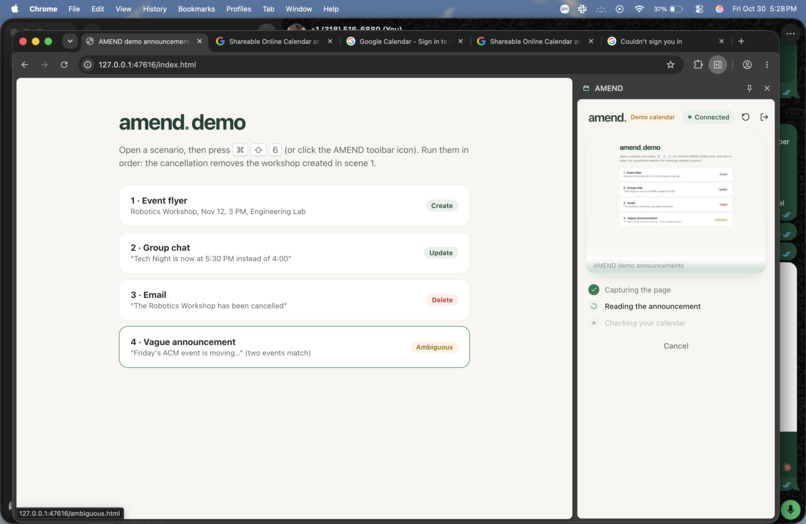This screenshot has height=524, width=806.
Task: Open the 1 · Event flyer scenario
Action: tap(294, 206)
